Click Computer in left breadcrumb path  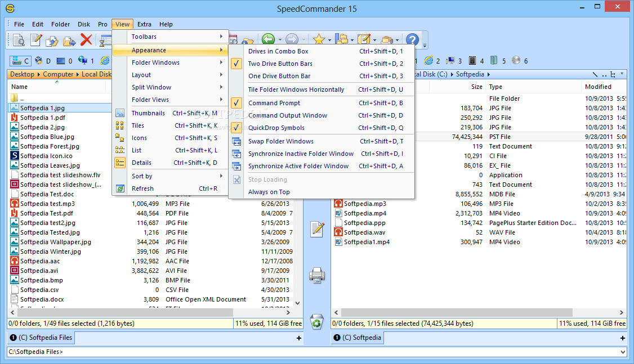tap(58, 74)
